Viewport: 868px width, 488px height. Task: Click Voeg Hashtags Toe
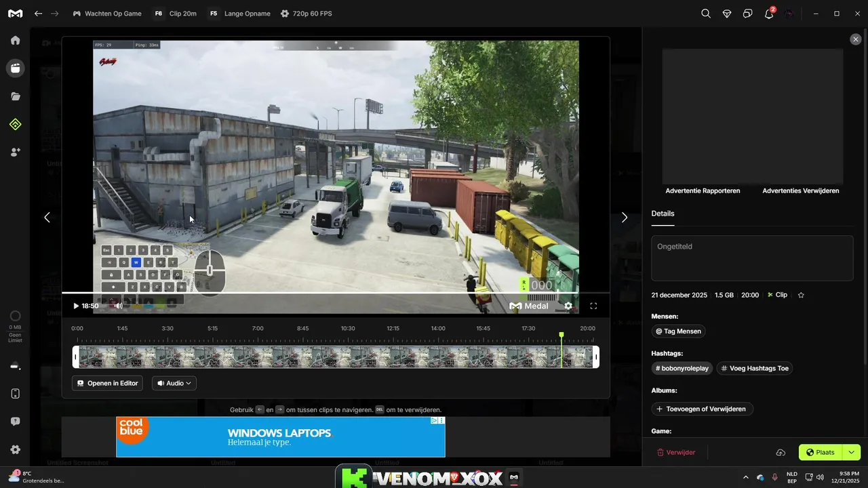[755, 369]
